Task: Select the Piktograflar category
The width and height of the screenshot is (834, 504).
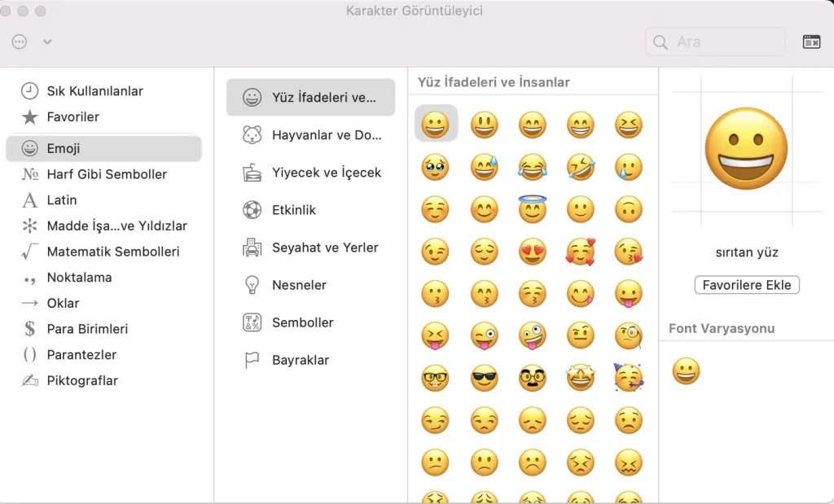Action: 103,381
